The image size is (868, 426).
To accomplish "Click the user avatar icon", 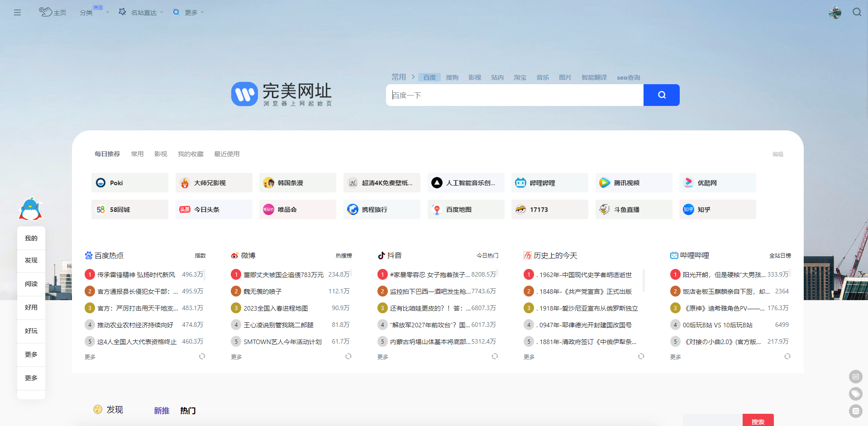I will (x=835, y=13).
